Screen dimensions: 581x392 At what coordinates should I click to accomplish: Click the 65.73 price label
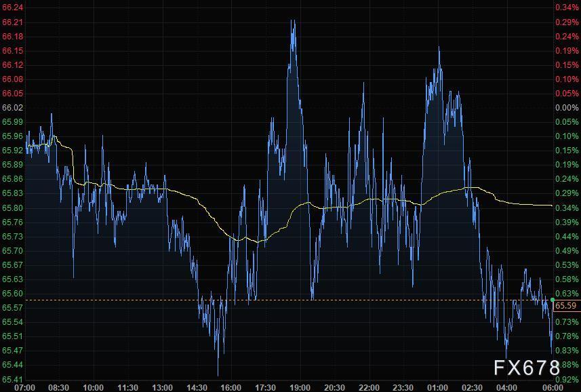point(12,237)
